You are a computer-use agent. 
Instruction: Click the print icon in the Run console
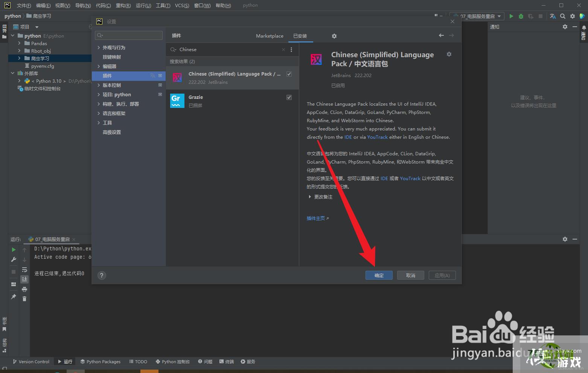click(x=24, y=289)
